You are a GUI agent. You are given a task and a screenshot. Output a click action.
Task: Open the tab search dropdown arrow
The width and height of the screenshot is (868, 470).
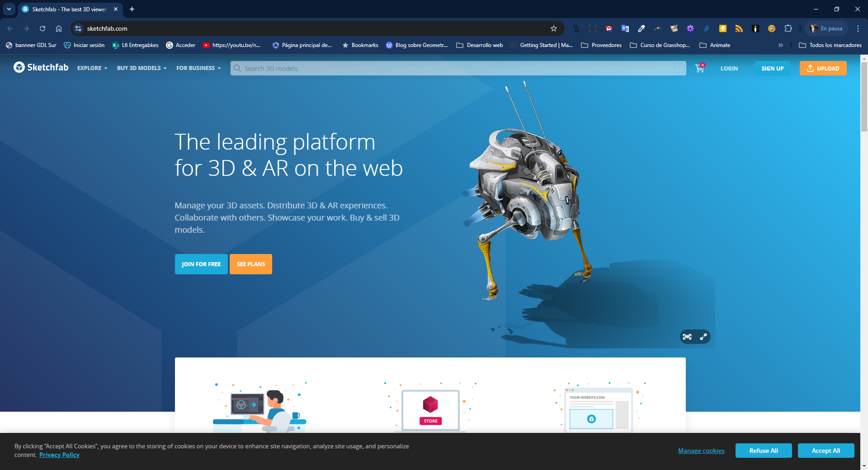[x=9, y=9]
